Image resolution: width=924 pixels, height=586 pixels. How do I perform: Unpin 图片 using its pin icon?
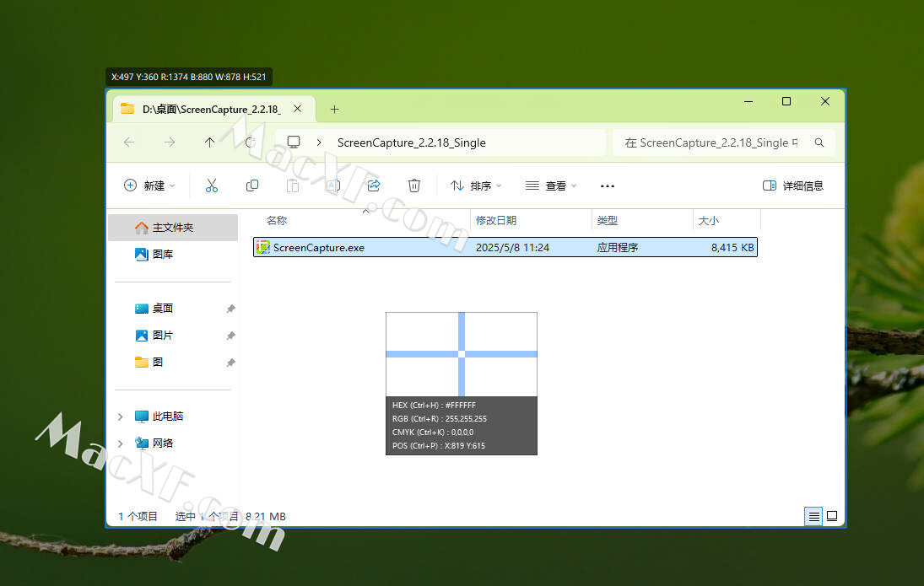pyautogui.click(x=230, y=336)
